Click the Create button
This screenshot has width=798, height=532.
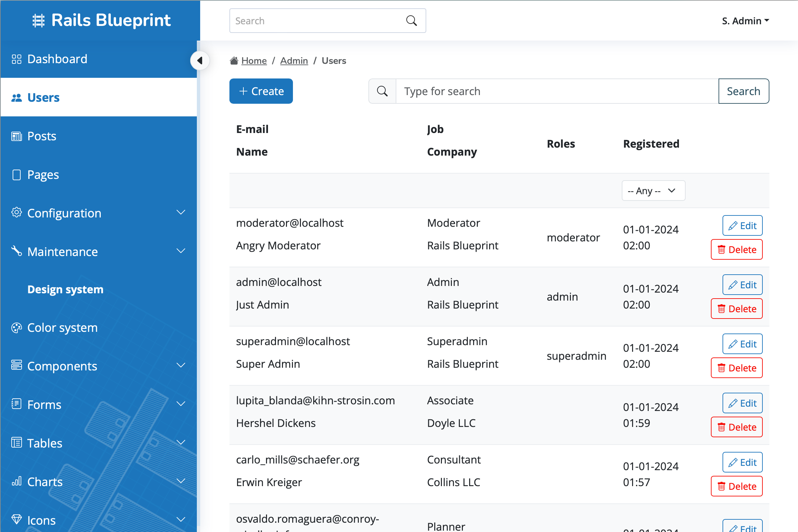(261, 91)
